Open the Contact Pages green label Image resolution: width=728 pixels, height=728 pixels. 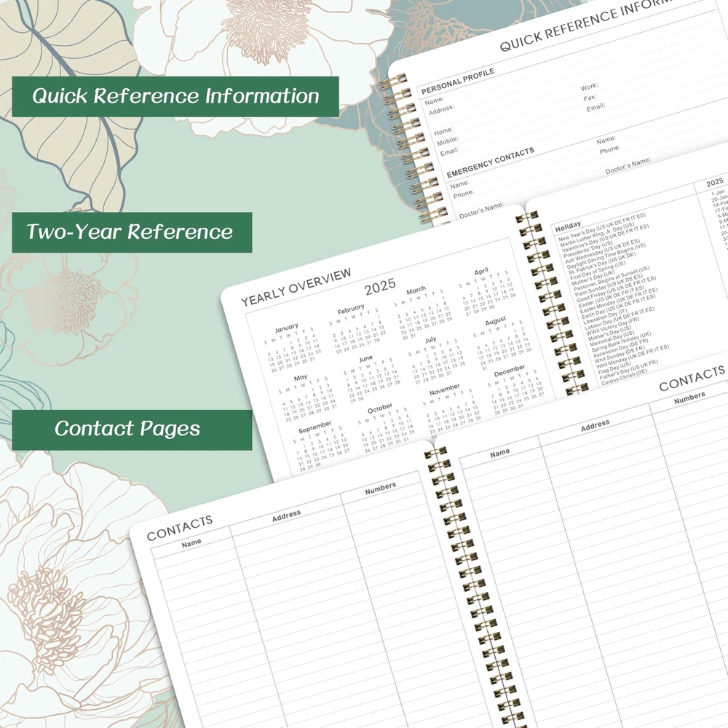coord(132,429)
